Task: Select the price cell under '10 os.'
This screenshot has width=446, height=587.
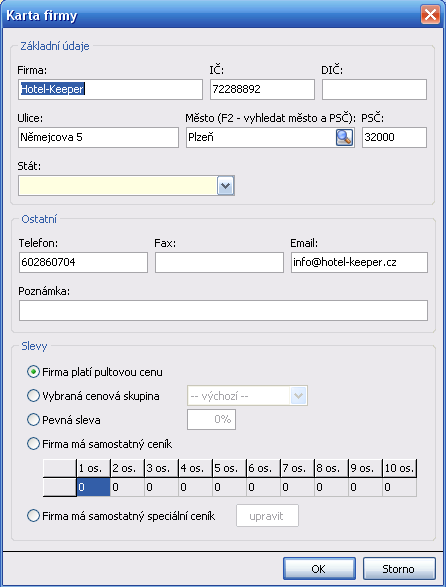Action: [400, 487]
